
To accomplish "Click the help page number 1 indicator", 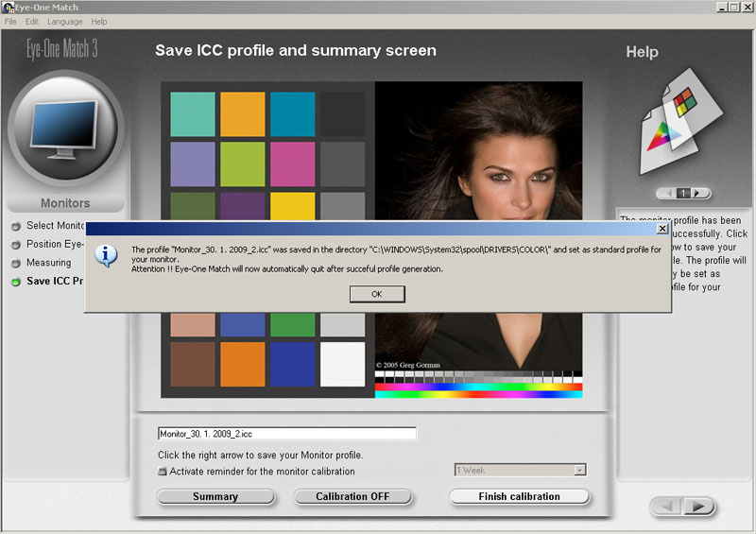I will click(x=683, y=194).
